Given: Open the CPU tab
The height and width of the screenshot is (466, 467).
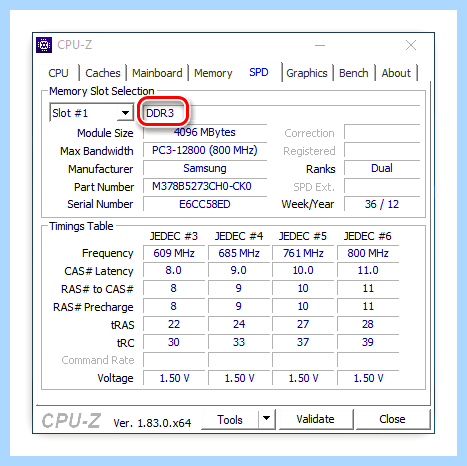Looking at the screenshot, I should pyautogui.click(x=58, y=73).
